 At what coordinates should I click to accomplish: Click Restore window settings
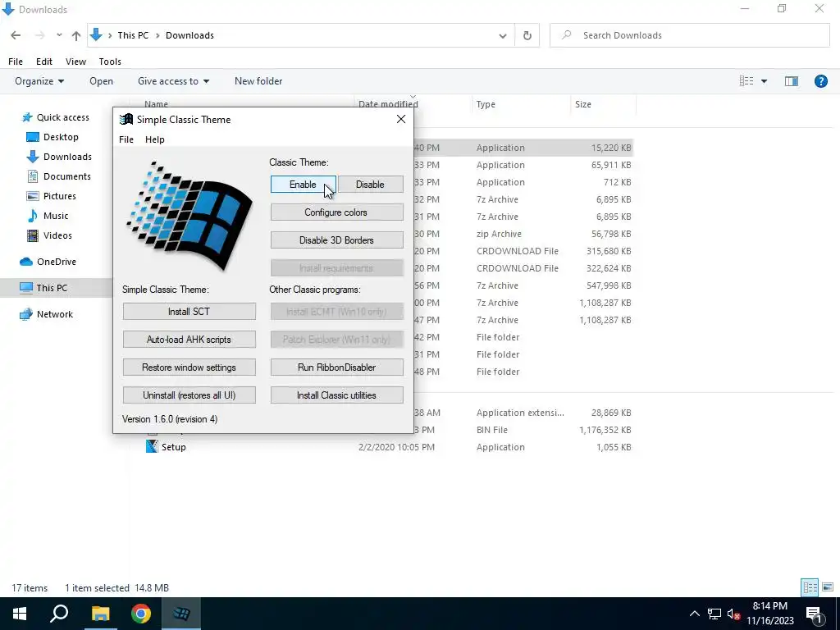coord(189,367)
